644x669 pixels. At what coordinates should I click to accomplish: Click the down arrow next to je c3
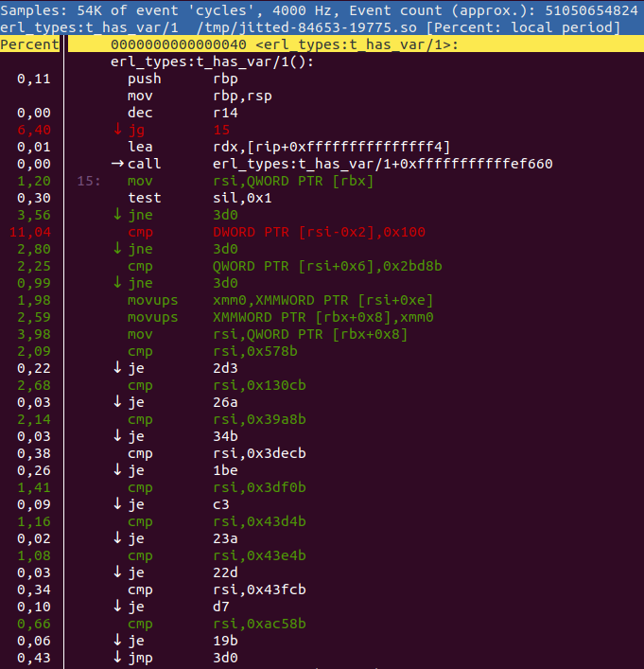(117, 504)
